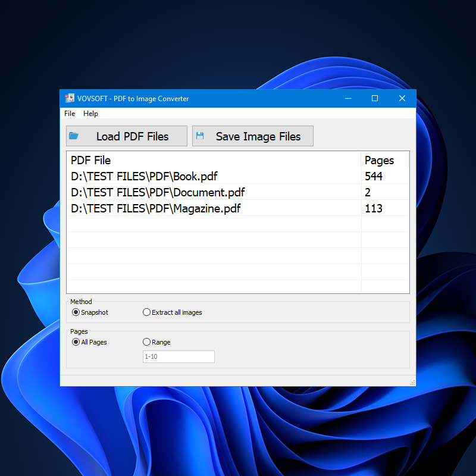Click the resize grip at bottom-right corner
The width and height of the screenshot is (476, 476).
(412, 381)
